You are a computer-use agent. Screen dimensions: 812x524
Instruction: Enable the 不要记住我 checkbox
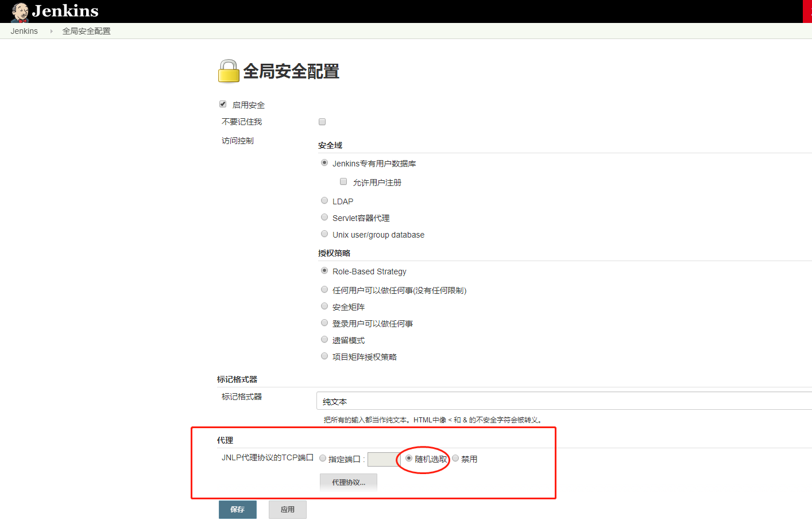coord(322,122)
